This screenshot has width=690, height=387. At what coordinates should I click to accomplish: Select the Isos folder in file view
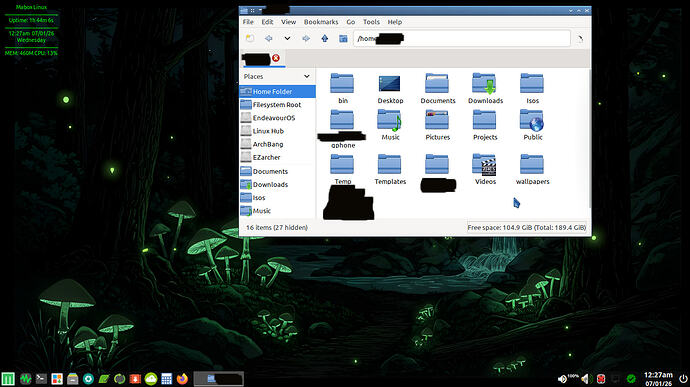(x=532, y=84)
